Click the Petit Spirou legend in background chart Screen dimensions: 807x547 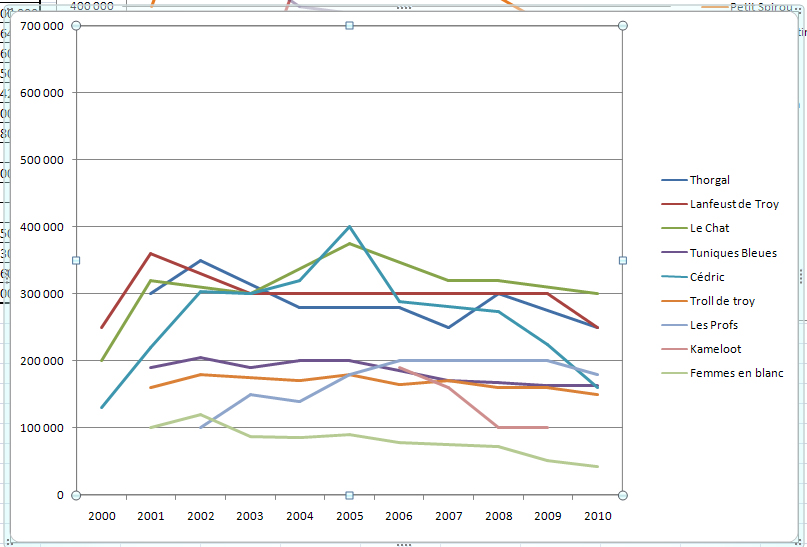point(759,7)
